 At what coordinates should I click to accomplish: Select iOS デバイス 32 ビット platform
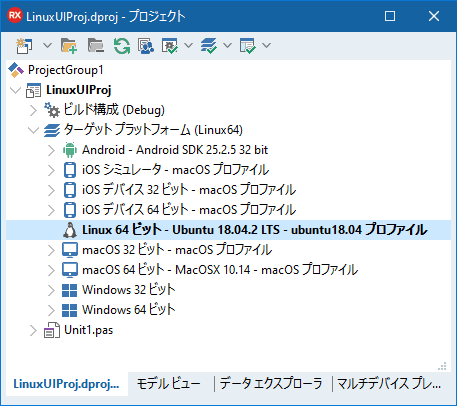[189, 190]
